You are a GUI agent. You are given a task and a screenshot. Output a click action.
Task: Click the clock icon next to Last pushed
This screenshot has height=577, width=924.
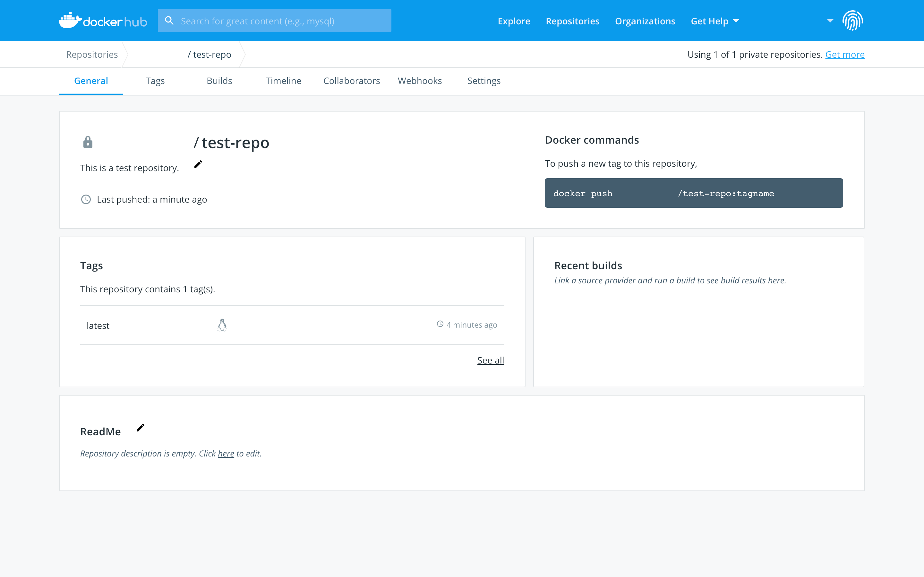(x=86, y=199)
